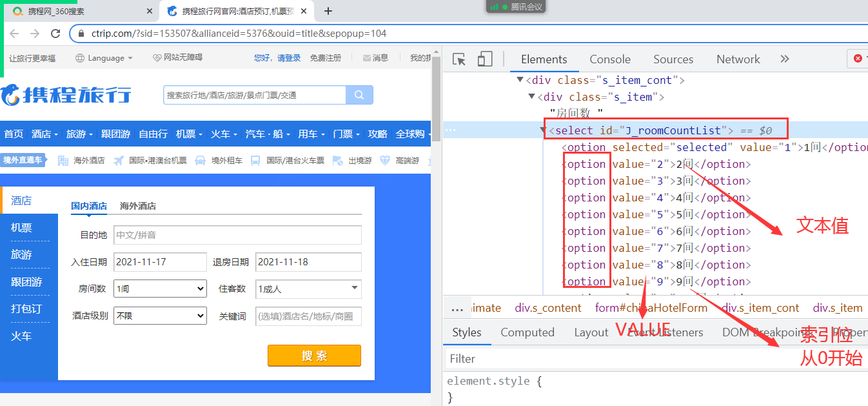
Task: Switch to 海外酒店 hotel tab
Action: pyautogui.click(x=138, y=206)
